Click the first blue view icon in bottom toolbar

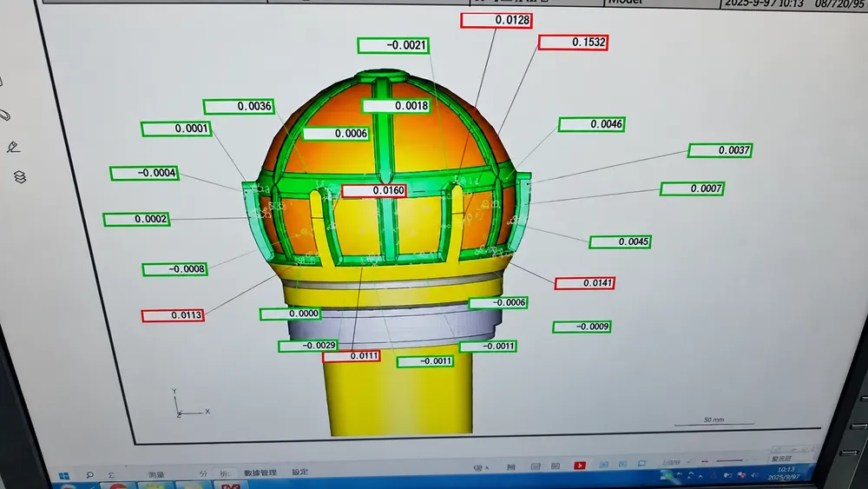tap(604, 465)
